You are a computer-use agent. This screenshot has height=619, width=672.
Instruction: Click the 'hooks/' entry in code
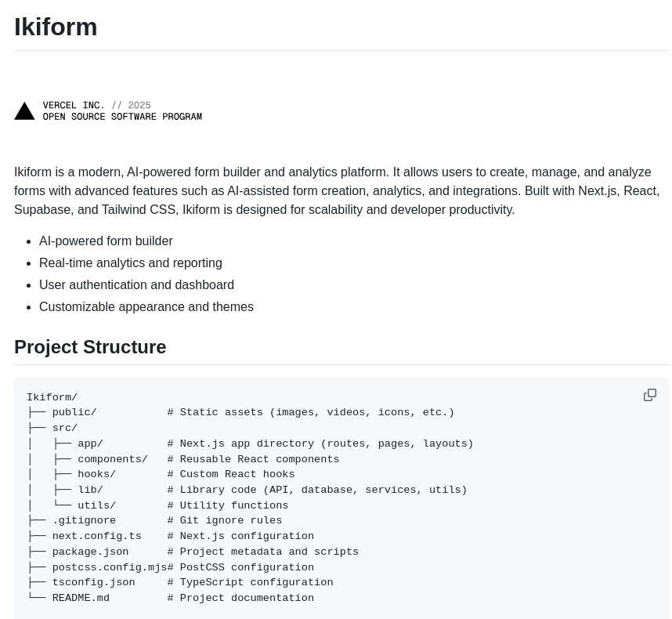(x=96, y=474)
